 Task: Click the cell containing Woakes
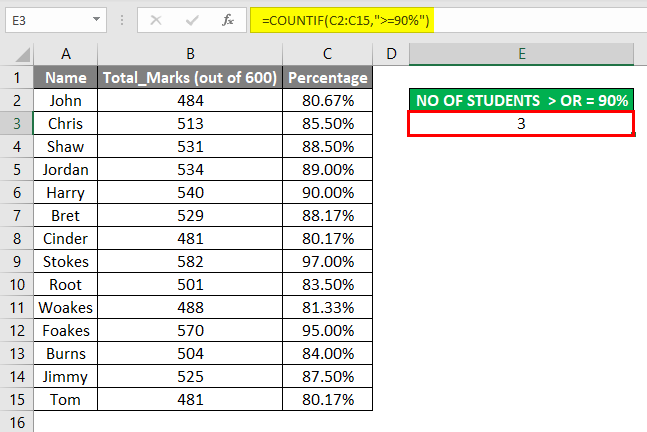tap(66, 307)
